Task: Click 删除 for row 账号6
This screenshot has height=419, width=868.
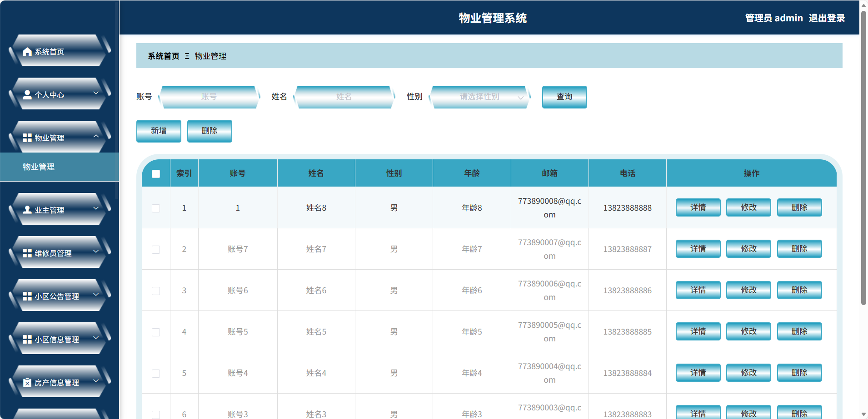Action: [799, 290]
